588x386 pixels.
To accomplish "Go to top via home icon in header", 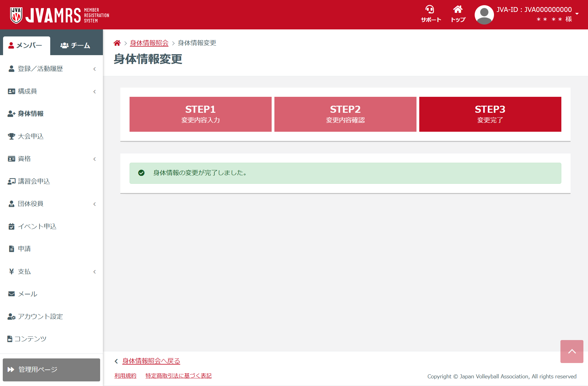I will tap(458, 9).
